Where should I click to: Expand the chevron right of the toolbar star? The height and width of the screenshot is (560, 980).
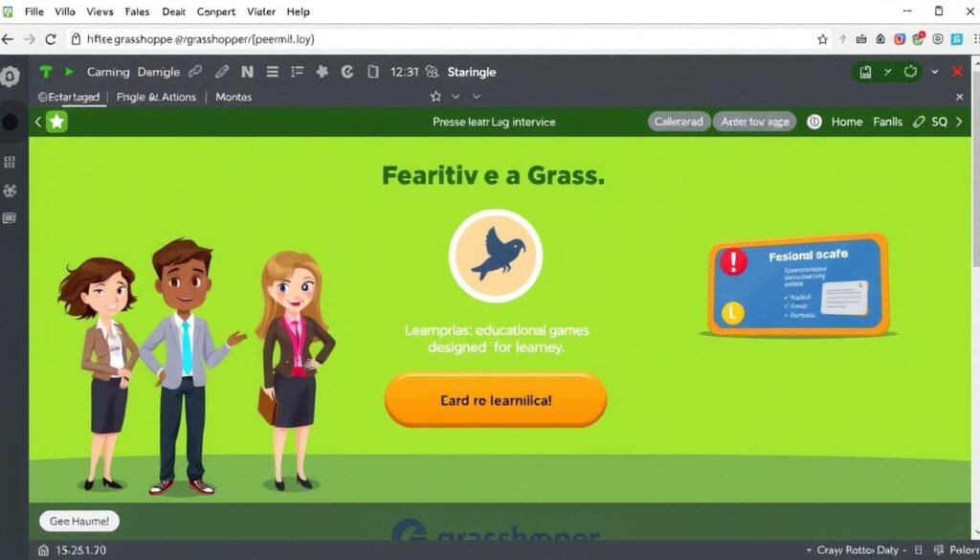(x=455, y=97)
